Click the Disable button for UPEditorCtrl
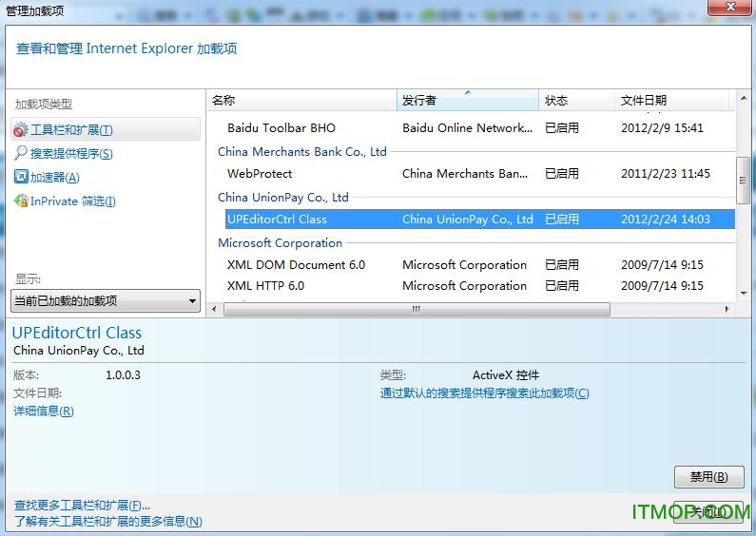Screen dimensions: 756x536 (x=708, y=477)
